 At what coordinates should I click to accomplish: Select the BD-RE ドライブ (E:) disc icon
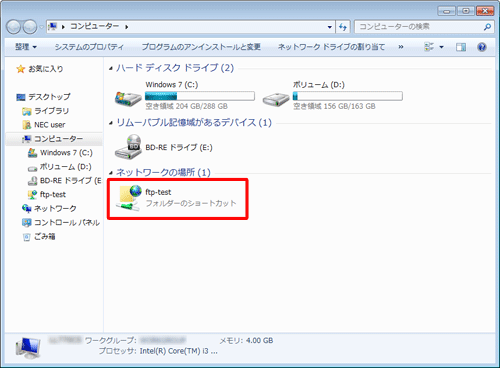128,147
